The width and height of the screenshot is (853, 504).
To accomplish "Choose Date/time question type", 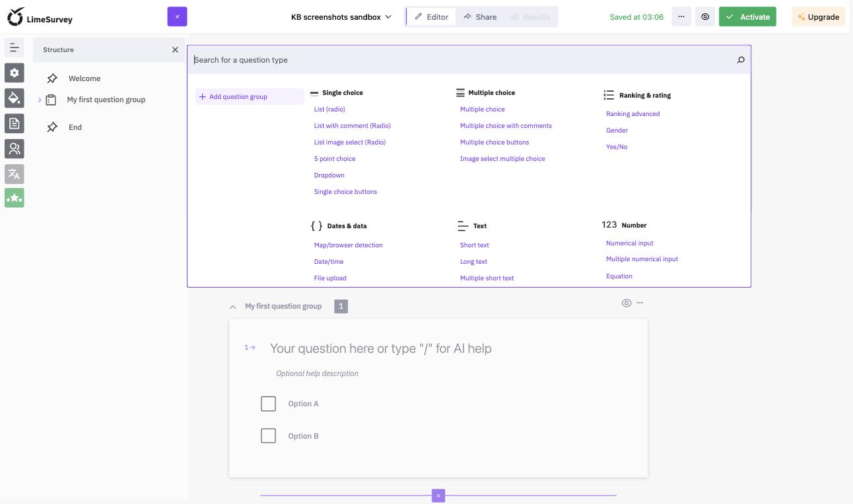I will pyautogui.click(x=329, y=262).
